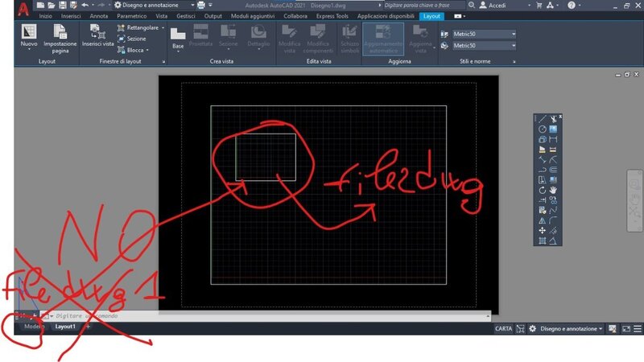Select the linear dimension tool in floating toolbar

click(553, 139)
